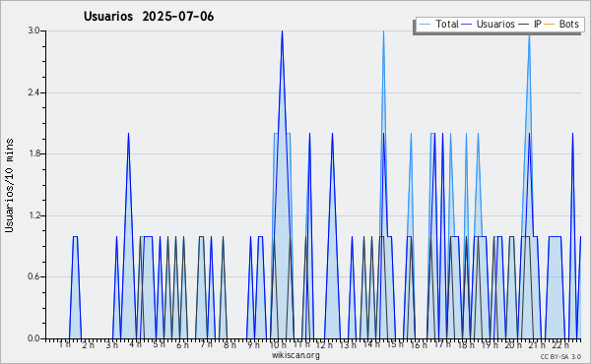Click the 'CC BY-SA 3.0' license text
This screenshot has width=591, height=364.
click(x=560, y=357)
